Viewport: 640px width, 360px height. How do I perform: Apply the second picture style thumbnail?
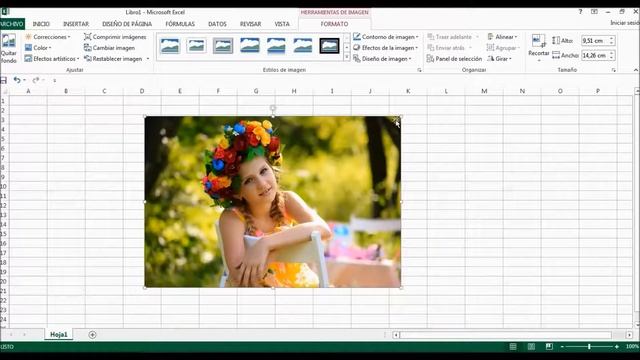[196, 46]
